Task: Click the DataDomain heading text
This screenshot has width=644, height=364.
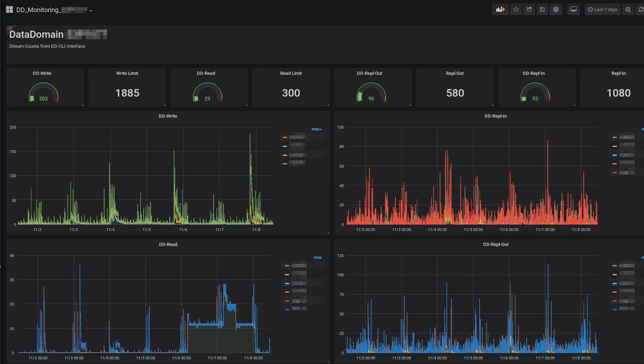Action: click(36, 35)
